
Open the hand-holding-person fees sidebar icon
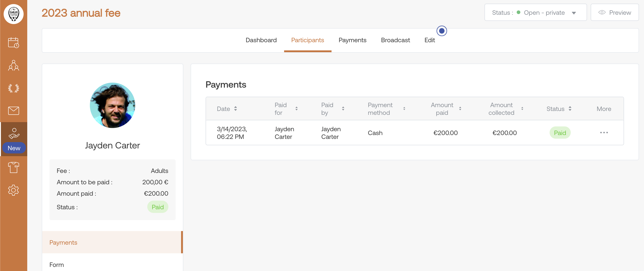(x=14, y=133)
